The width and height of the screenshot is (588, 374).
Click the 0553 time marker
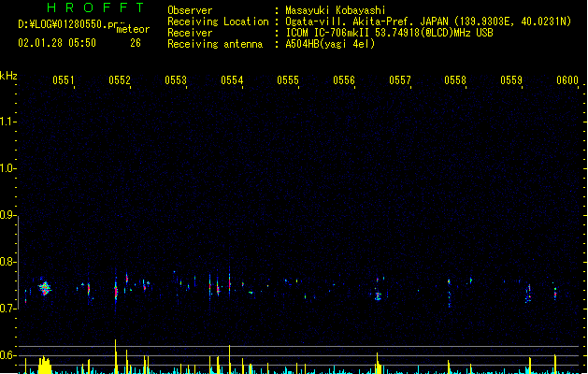[x=176, y=80]
